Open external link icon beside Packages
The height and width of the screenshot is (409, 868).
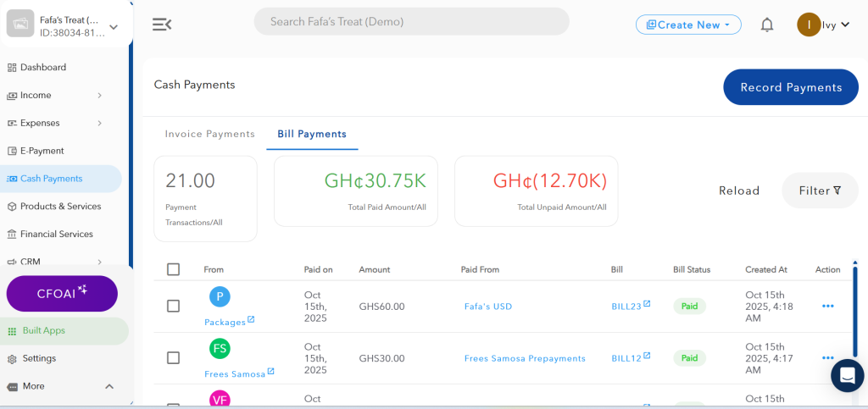click(x=251, y=320)
